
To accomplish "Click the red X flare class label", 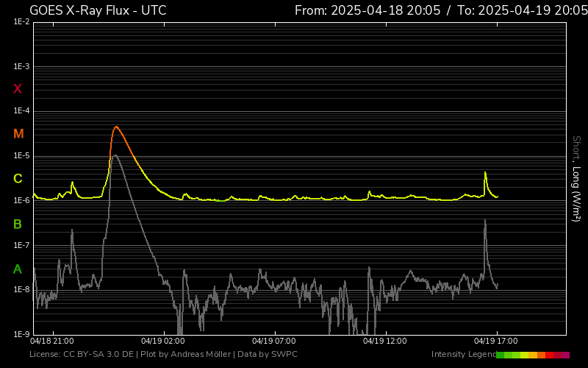I will (x=18, y=89).
